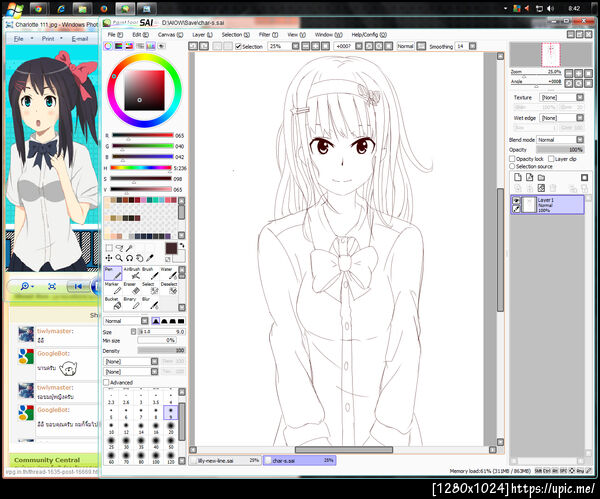Create a new normal layer
This screenshot has width=600, height=499.
[518, 177]
